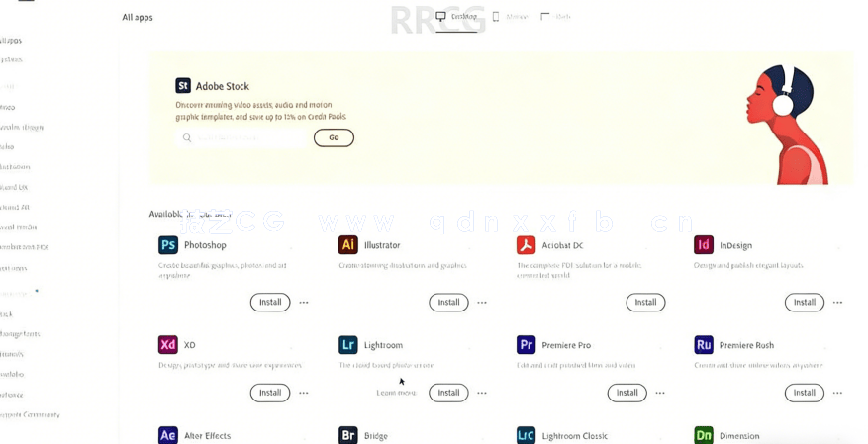Switch to the Mobile tab
Image resolution: width=868 pixels, height=444 pixels.
(510, 17)
